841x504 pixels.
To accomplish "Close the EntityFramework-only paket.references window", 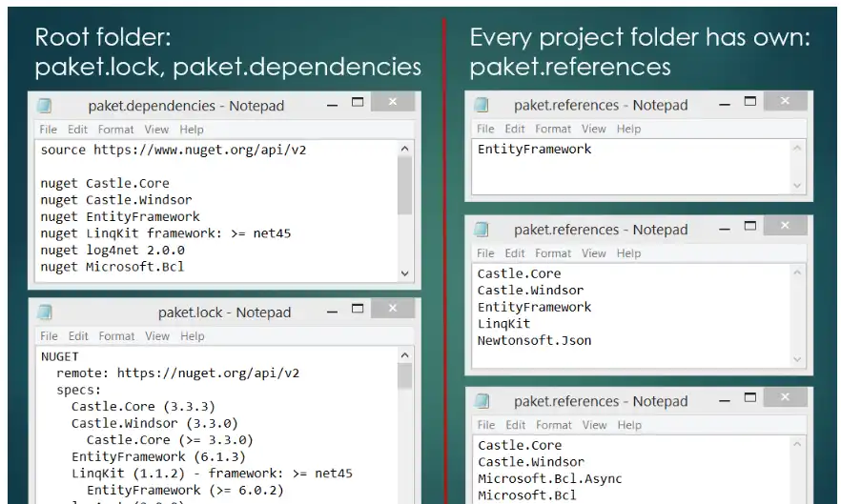I will tap(786, 101).
